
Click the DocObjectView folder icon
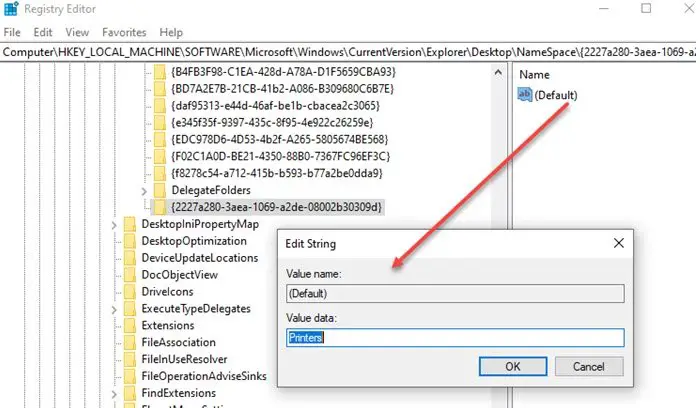[x=129, y=275]
